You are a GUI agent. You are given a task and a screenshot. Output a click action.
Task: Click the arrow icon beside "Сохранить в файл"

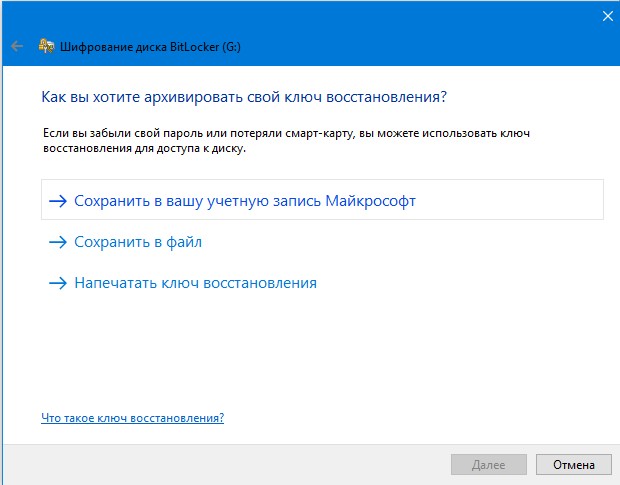pos(57,242)
